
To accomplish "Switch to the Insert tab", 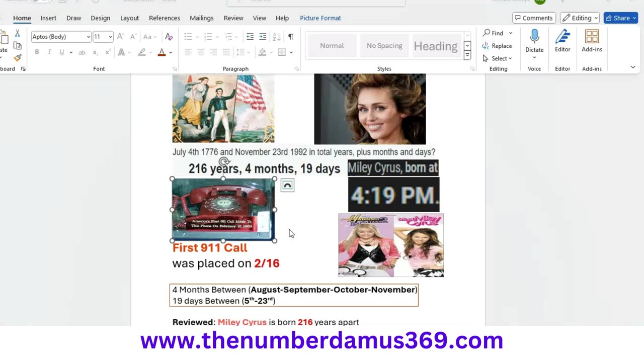I will pos(48,18).
